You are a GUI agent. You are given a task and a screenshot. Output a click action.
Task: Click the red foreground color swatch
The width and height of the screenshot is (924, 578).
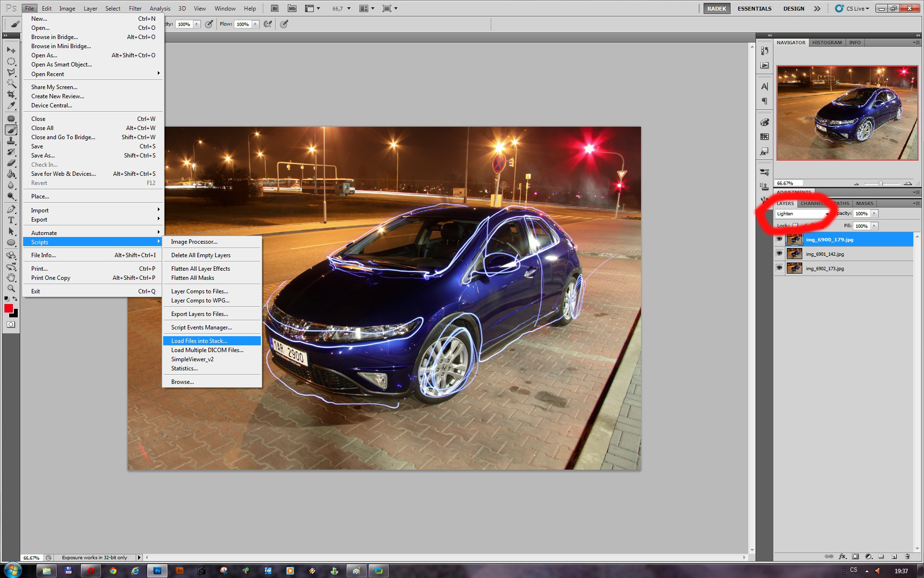[x=8, y=309]
